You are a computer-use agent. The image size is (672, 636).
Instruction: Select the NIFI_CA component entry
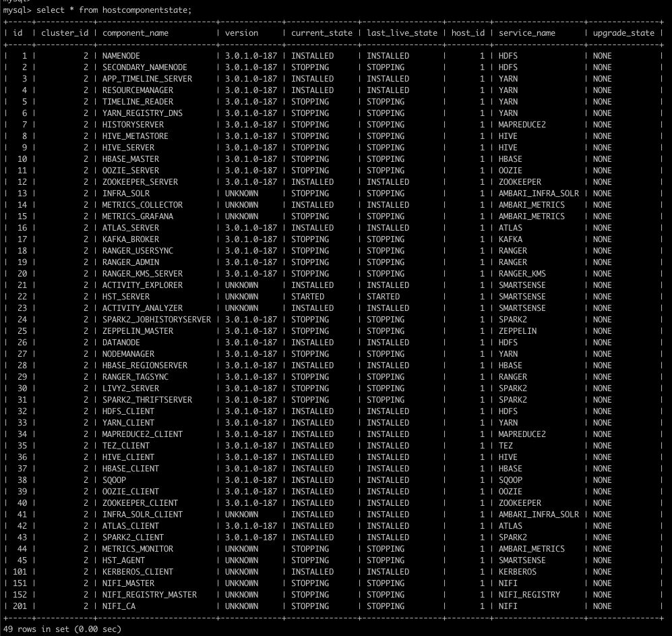click(119, 606)
